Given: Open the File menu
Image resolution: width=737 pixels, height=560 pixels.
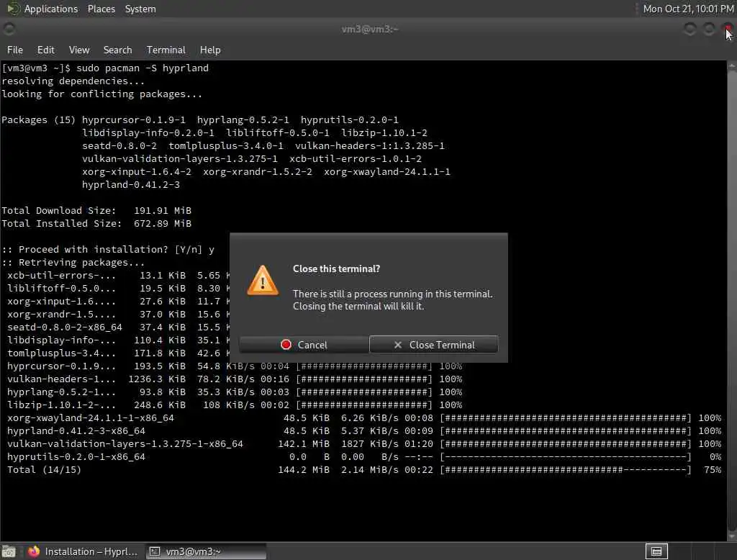Looking at the screenshot, I should 15,50.
